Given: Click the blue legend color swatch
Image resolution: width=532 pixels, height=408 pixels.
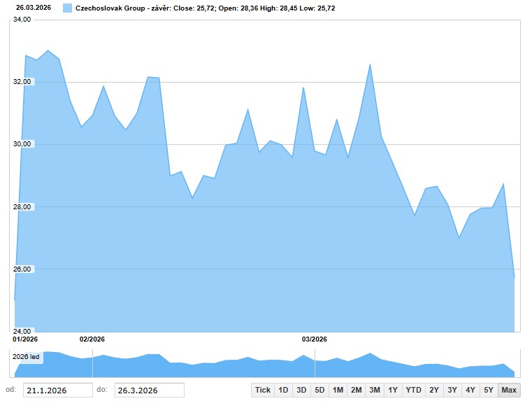Looking at the screenshot, I should 67,8.
